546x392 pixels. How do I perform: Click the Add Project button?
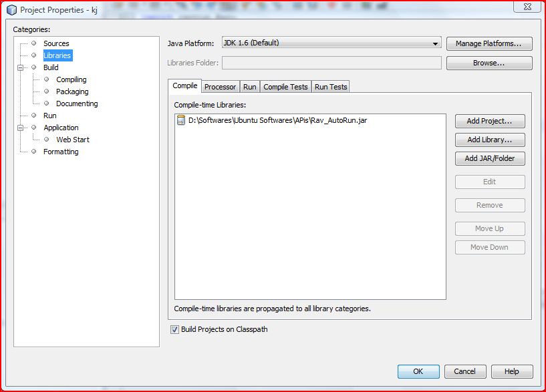coord(490,121)
